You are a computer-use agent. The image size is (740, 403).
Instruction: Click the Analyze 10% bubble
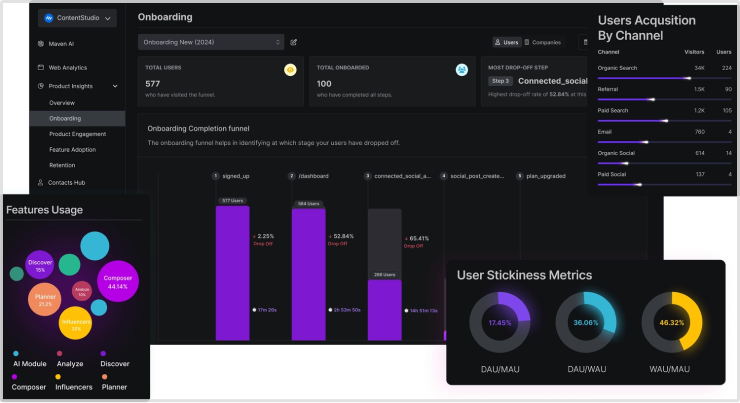pos(82,291)
